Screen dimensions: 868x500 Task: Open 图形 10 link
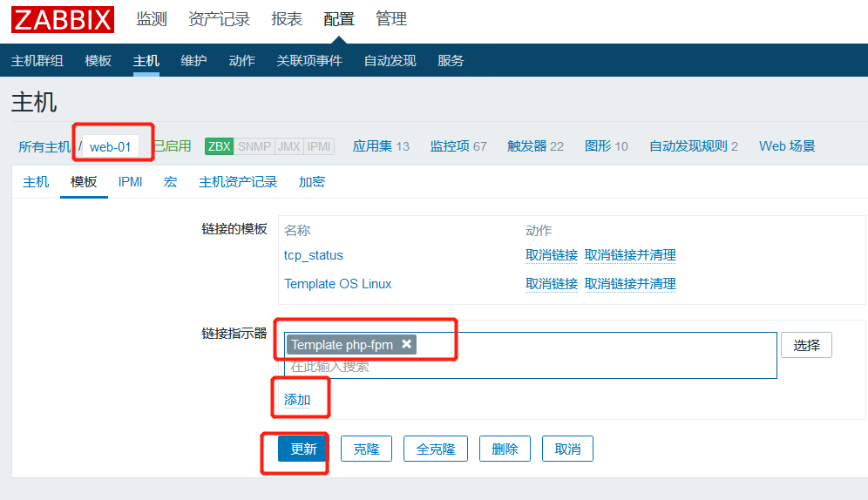tap(607, 146)
